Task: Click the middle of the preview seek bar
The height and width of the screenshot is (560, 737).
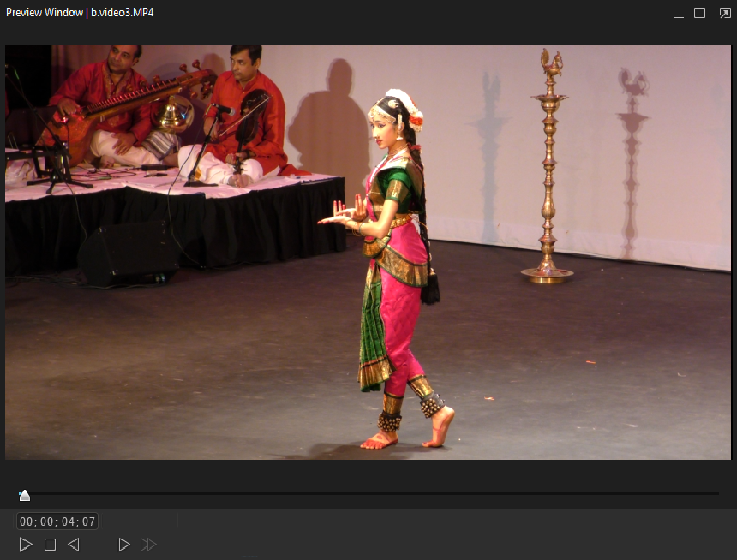Action: tap(368, 494)
